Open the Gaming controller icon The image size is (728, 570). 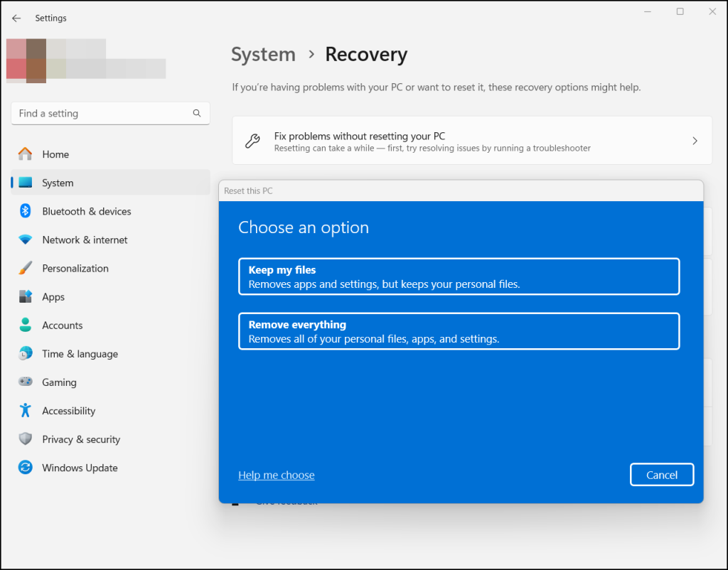pyautogui.click(x=24, y=382)
